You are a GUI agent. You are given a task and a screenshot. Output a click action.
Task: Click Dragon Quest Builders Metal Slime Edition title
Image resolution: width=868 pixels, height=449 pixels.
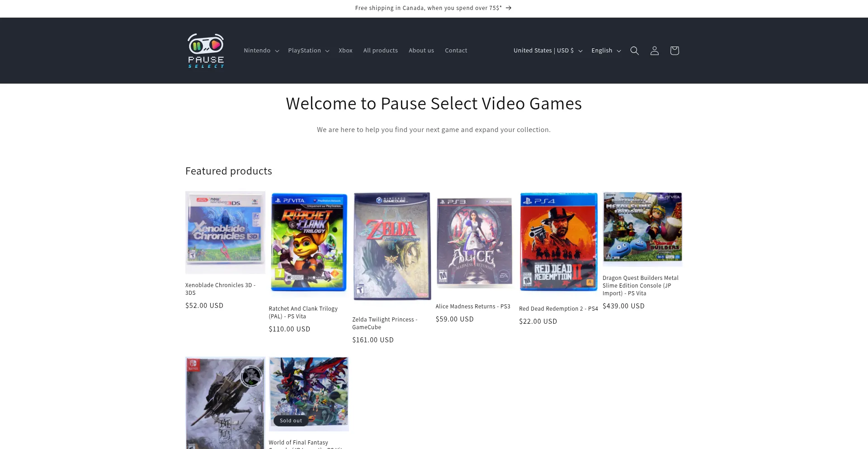(x=641, y=286)
